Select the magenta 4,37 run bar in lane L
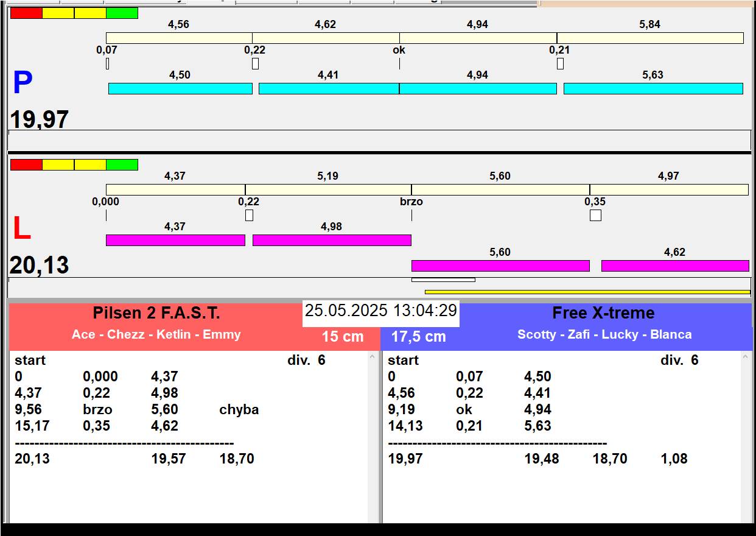 tap(175, 240)
